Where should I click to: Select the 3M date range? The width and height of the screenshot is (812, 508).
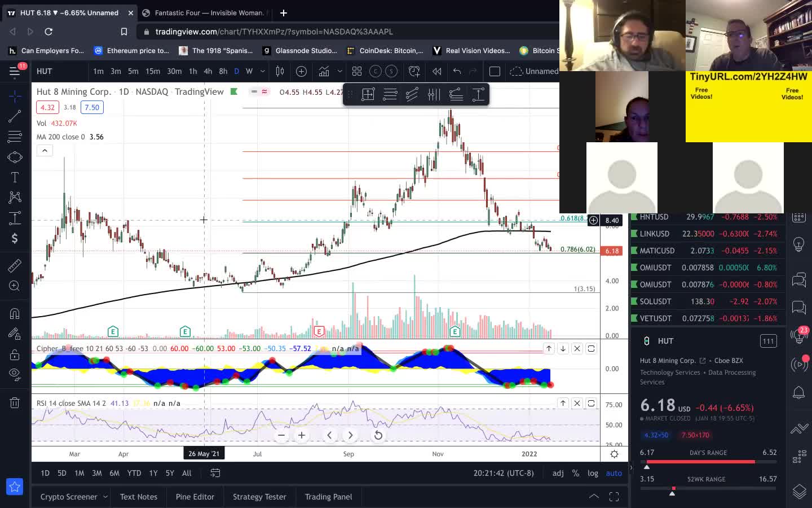click(x=96, y=473)
